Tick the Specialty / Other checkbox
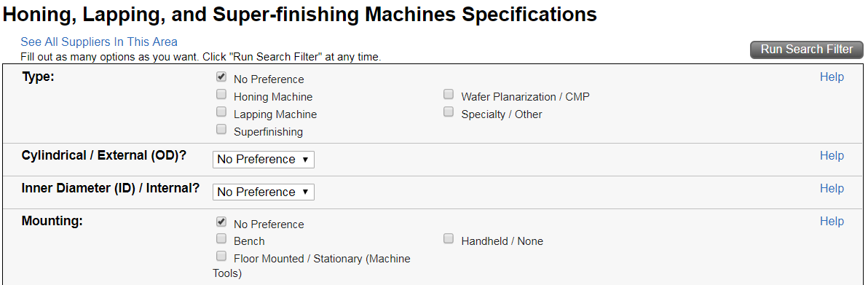 click(449, 112)
